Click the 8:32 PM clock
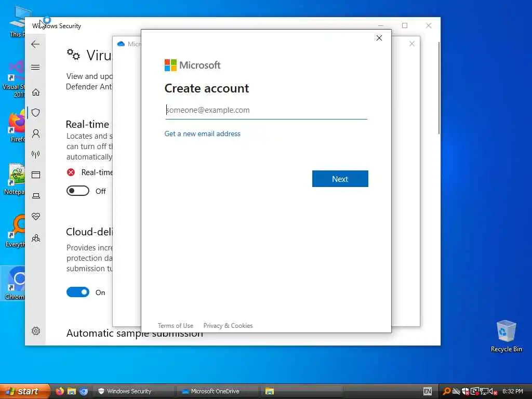This screenshot has height=399, width=532. click(513, 391)
